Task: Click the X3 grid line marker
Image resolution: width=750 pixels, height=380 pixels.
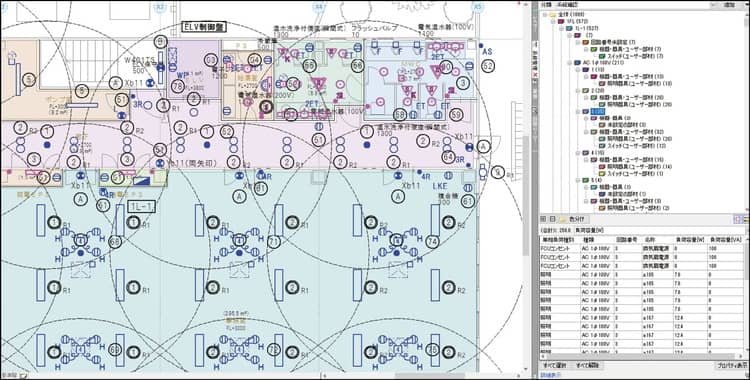Action: coord(160,7)
